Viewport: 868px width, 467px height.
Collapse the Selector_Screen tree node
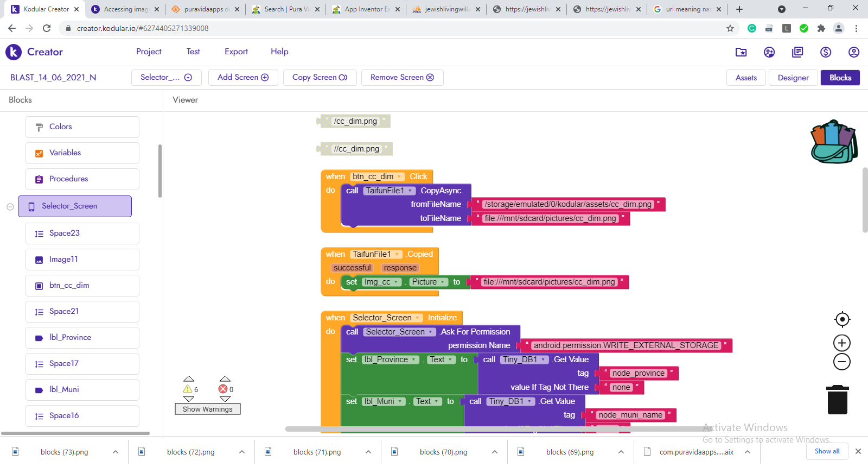(x=10, y=207)
